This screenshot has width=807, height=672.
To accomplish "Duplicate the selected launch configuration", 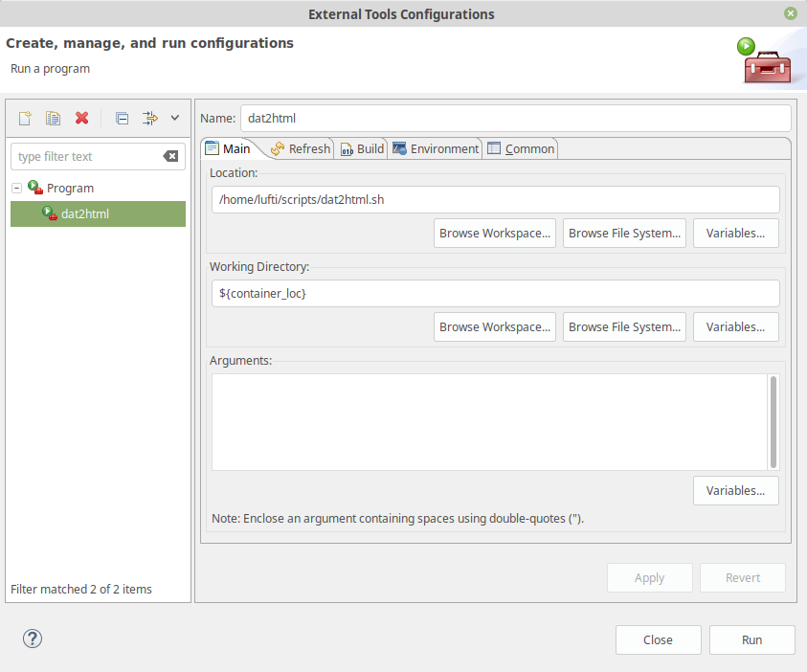I will (54, 118).
